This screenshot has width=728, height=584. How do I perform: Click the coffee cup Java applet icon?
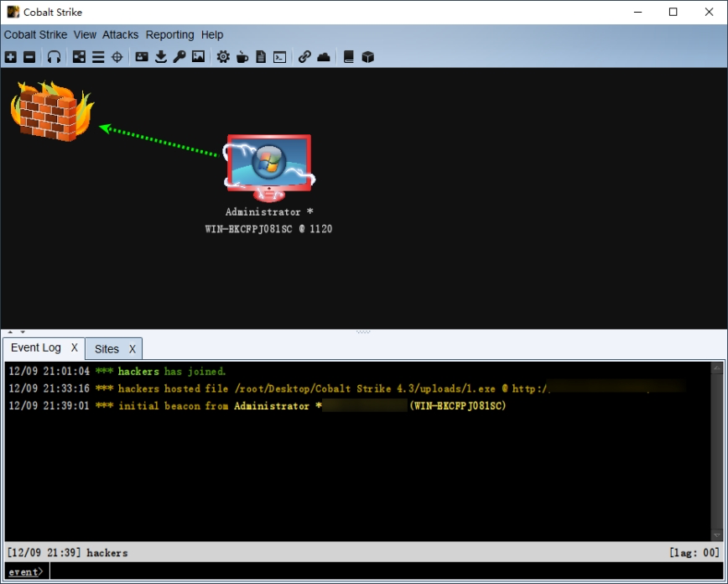242,57
